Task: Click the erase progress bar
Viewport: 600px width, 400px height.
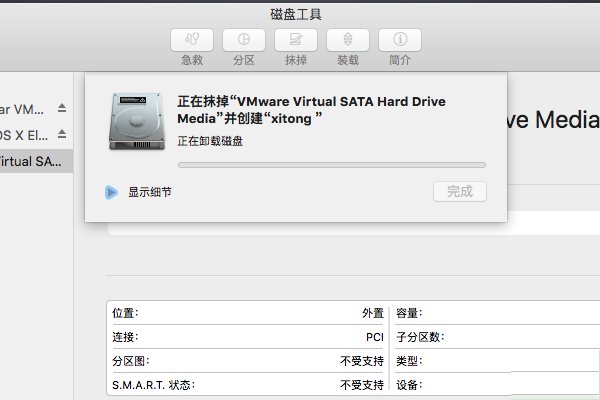Action: coord(332,165)
